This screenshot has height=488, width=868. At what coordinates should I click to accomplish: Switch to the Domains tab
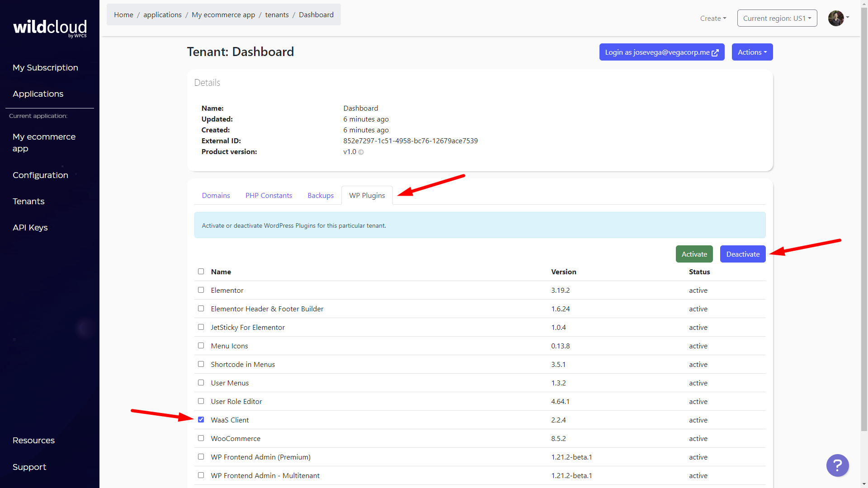[216, 195]
